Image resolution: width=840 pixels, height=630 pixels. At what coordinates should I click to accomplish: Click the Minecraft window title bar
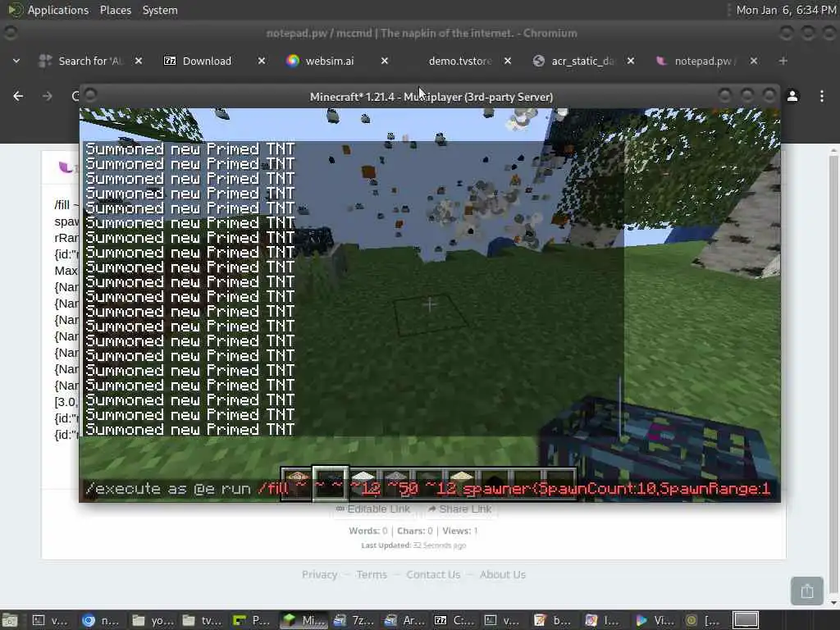tap(431, 97)
